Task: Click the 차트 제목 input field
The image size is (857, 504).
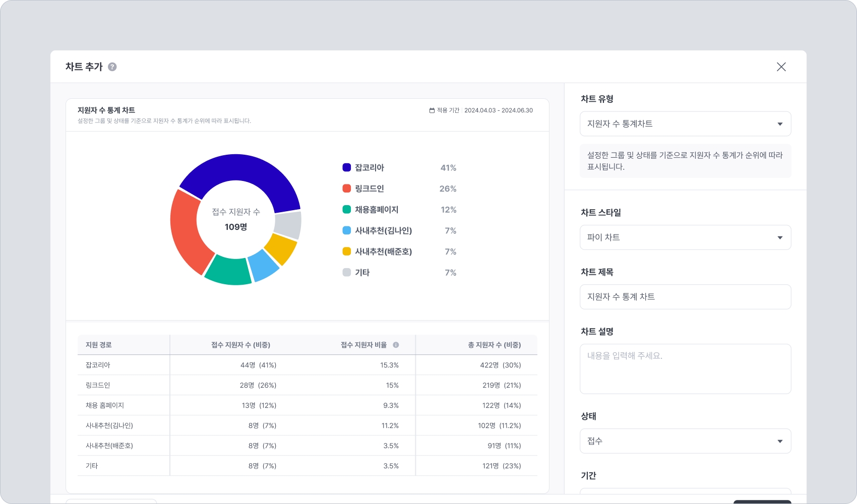Action: click(685, 297)
